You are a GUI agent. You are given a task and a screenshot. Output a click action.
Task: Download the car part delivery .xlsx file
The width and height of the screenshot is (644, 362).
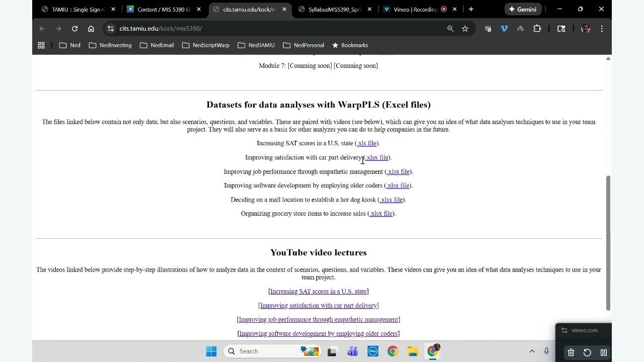(x=377, y=157)
